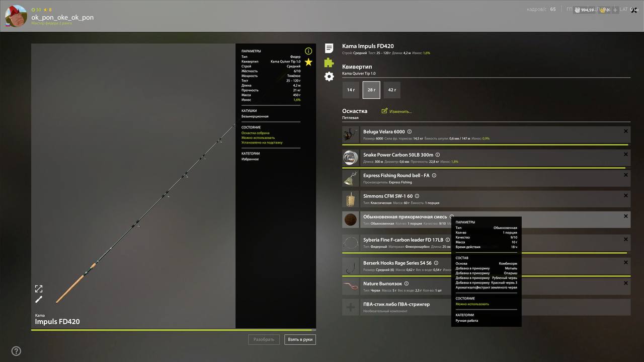Select the 14 г quivertip option
The width and height of the screenshot is (644, 362).
[x=351, y=90]
